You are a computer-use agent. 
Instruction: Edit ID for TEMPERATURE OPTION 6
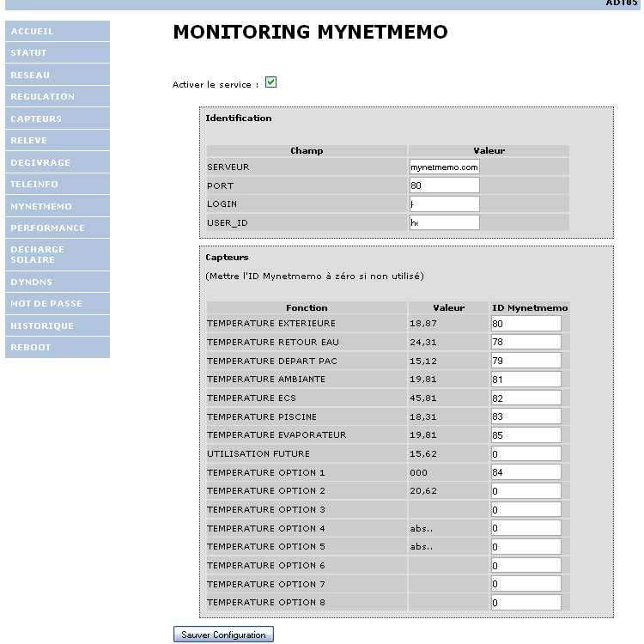[526, 565]
